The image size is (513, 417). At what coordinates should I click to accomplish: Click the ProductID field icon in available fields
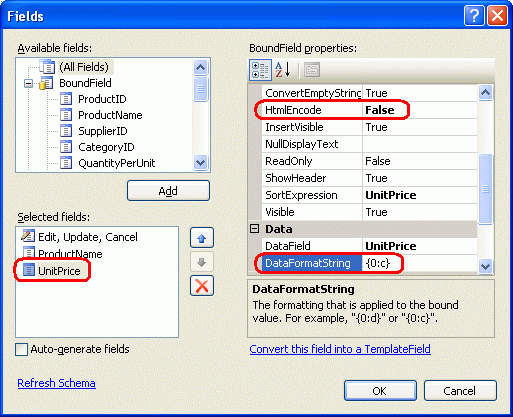(66, 99)
